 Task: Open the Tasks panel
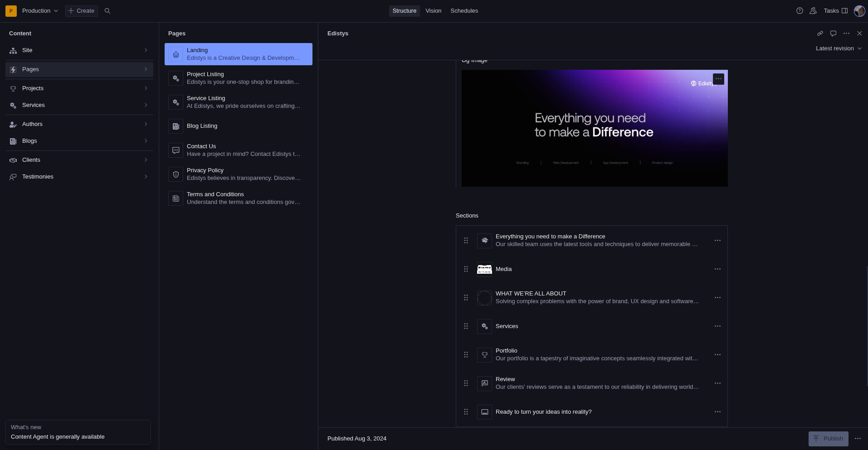835,11
